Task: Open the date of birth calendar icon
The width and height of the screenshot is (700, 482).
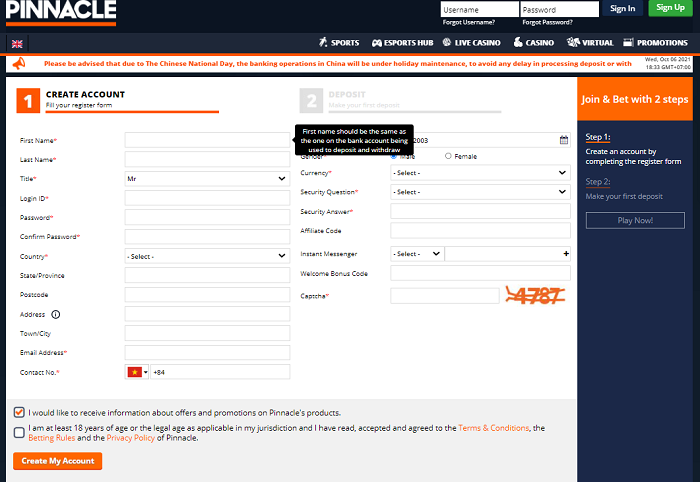Action: (564, 140)
